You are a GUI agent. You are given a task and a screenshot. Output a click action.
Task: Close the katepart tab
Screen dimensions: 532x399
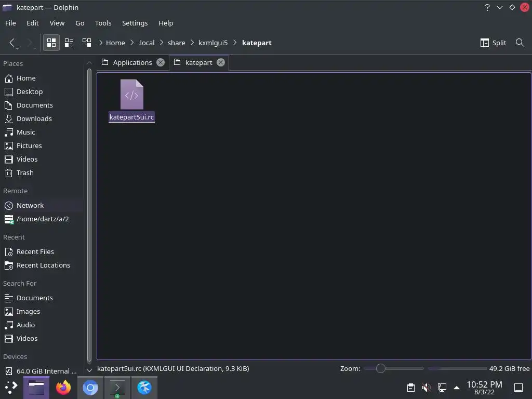220,62
